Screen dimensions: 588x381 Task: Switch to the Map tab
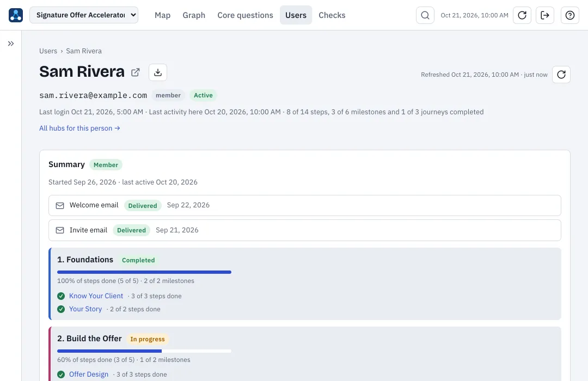[162, 15]
